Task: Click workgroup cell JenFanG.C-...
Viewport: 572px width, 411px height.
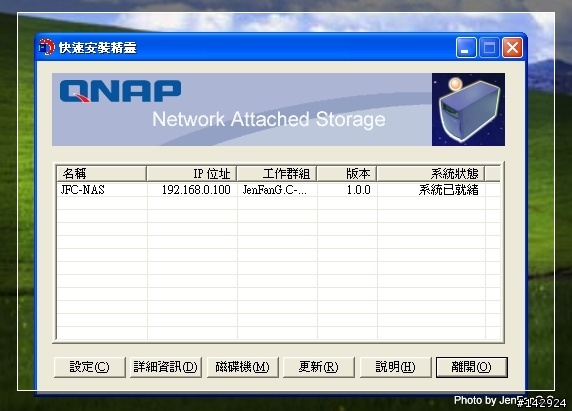Action: pos(275,190)
